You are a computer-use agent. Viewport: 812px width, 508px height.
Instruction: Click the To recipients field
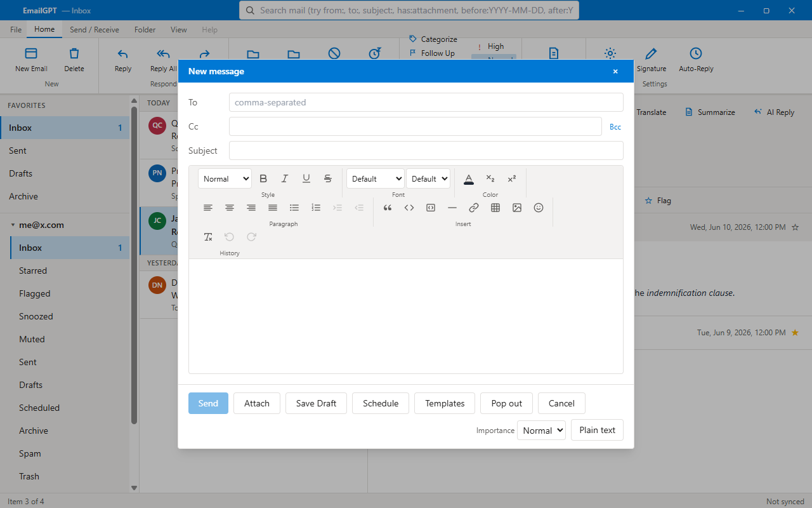tap(426, 102)
